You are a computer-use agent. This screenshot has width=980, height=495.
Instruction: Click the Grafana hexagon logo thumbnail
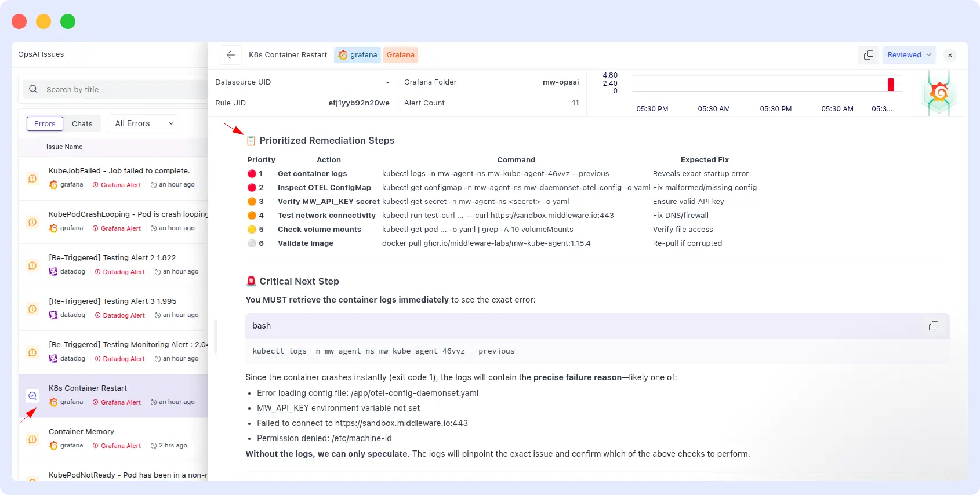[x=939, y=93]
